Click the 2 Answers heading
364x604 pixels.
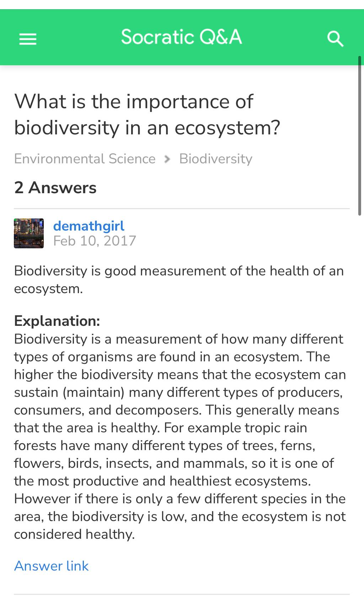55,187
